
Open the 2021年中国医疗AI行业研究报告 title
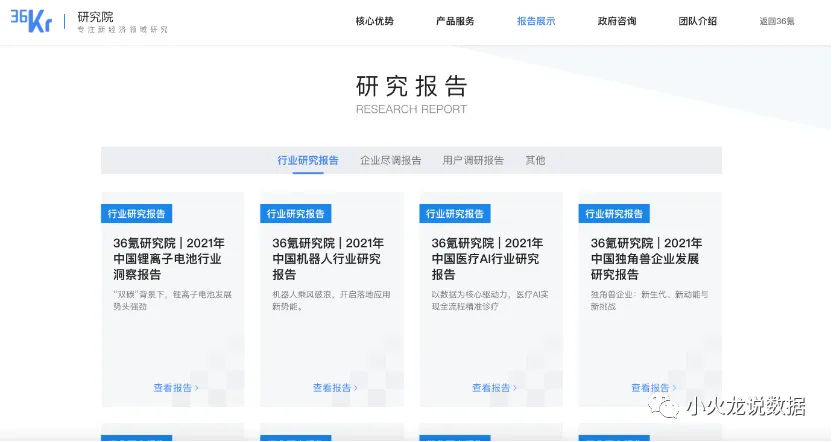[487, 259]
